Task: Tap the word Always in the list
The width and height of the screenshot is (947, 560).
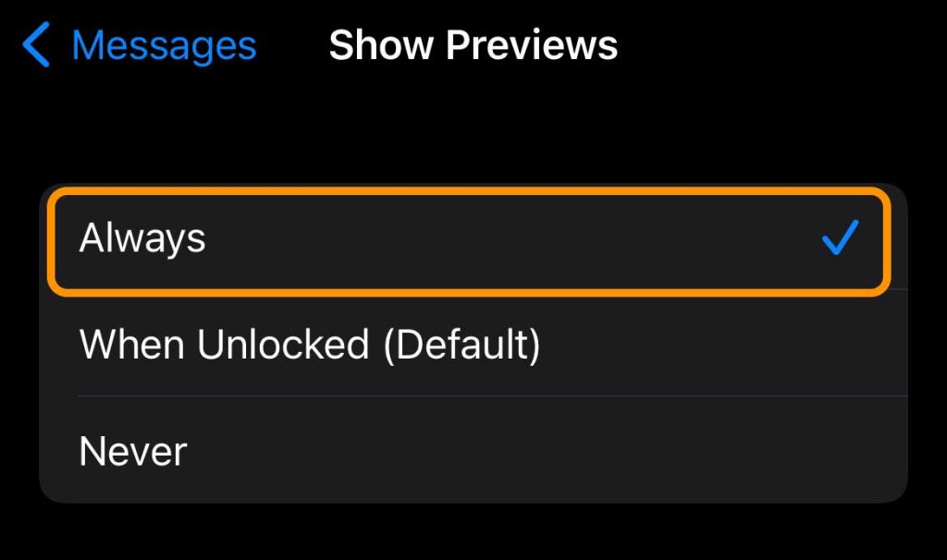Action: (x=142, y=238)
